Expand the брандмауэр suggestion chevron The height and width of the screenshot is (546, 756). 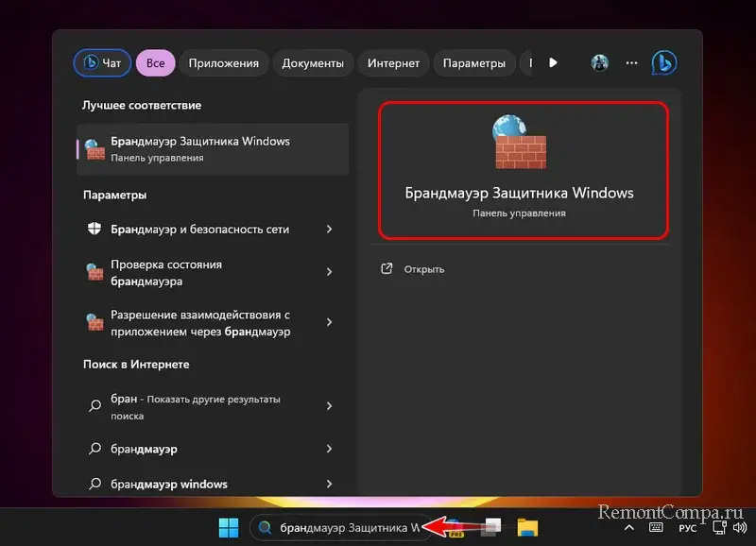[x=329, y=449]
